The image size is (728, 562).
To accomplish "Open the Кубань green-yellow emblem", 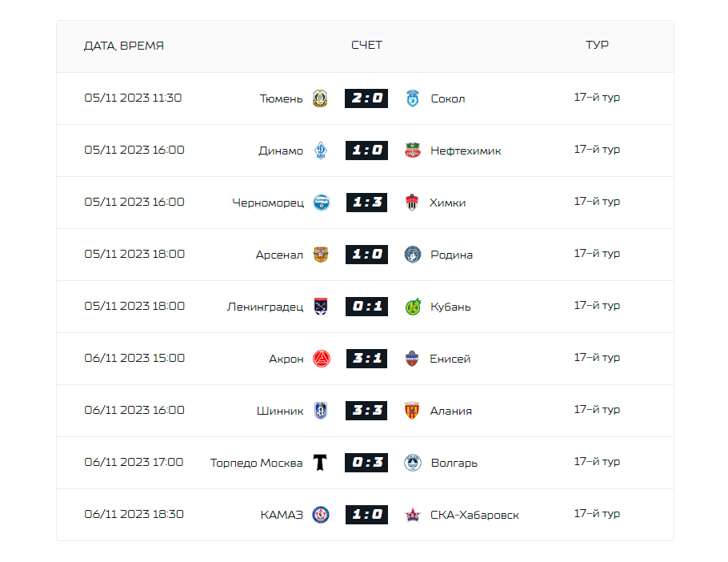I will click(x=414, y=307).
